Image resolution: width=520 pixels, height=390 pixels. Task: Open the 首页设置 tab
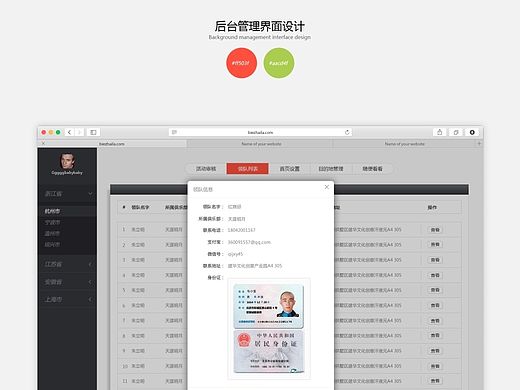[x=289, y=169]
